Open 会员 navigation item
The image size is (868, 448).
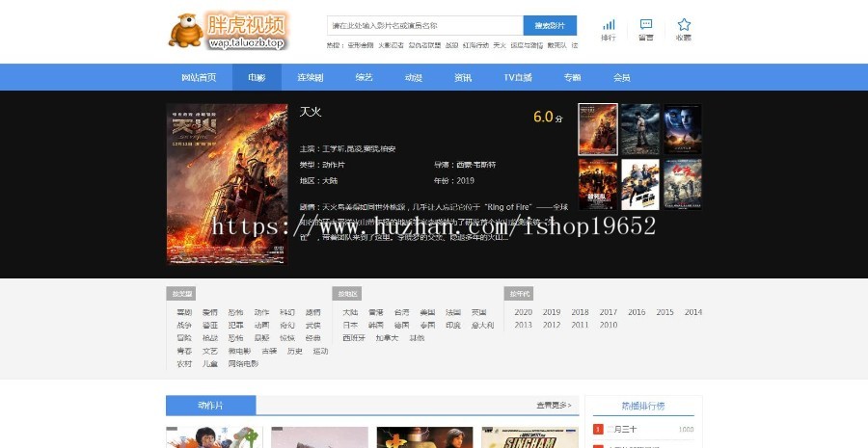tap(622, 77)
